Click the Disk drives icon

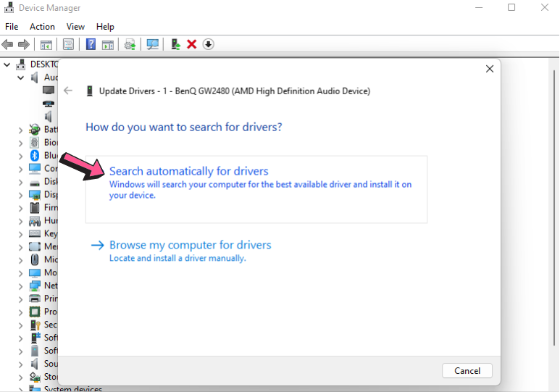35,183
